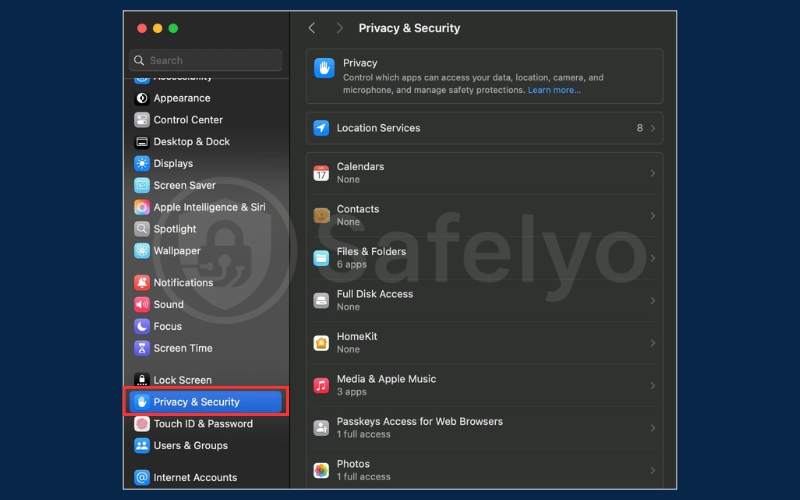Image resolution: width=800 pixels, height=500 pixels.
Task: Click the Notifications label text
Action: [x=183, y=282]
